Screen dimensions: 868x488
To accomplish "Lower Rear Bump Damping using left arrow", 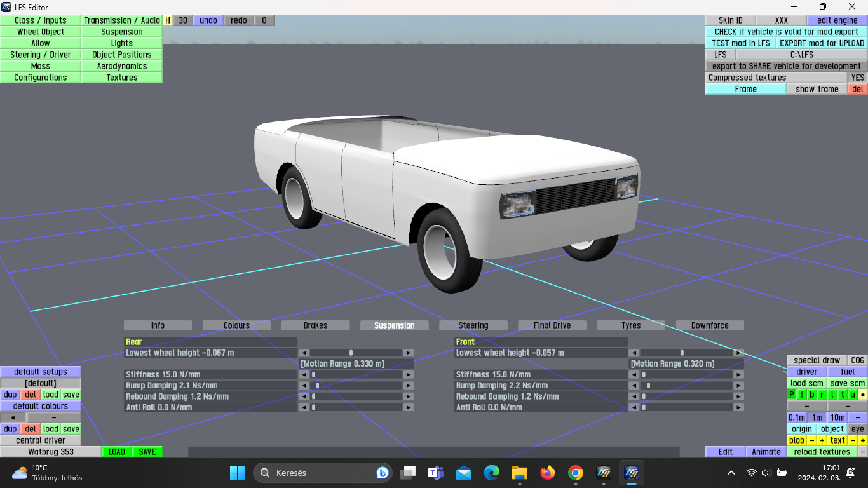I will tap(304, 386).
